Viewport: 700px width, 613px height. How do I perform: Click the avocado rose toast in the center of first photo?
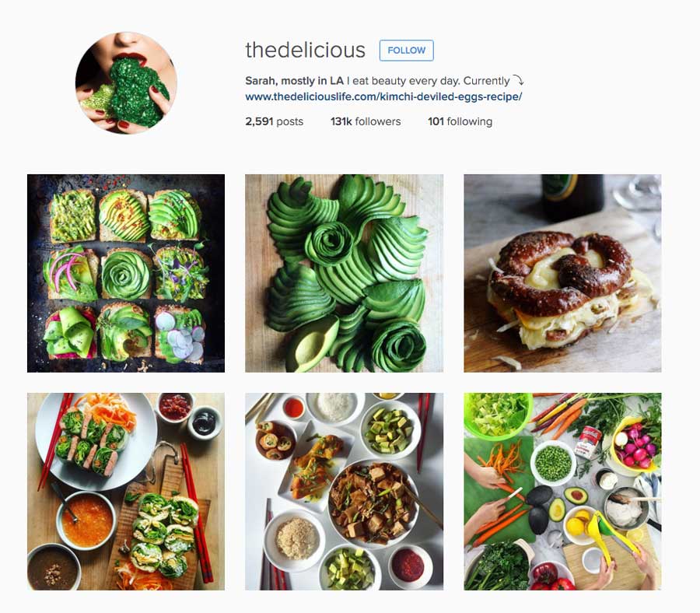click(x=126, y=274)
